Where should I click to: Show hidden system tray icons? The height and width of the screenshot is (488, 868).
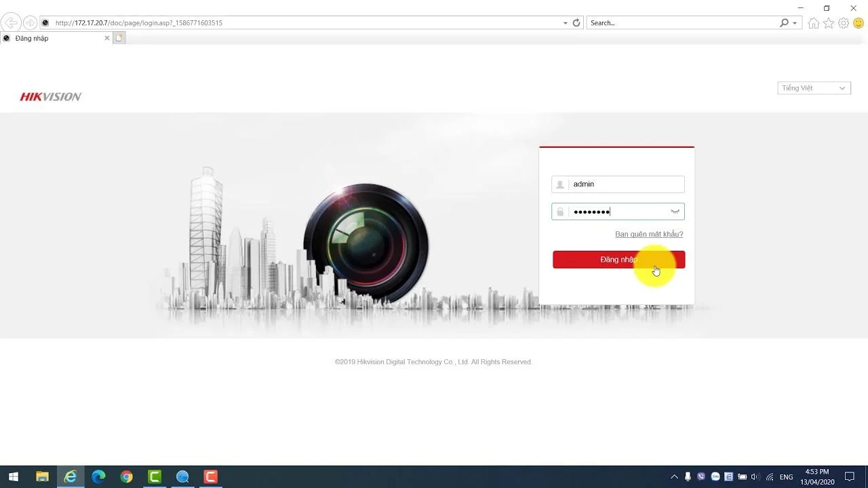[x=674, y=477]
